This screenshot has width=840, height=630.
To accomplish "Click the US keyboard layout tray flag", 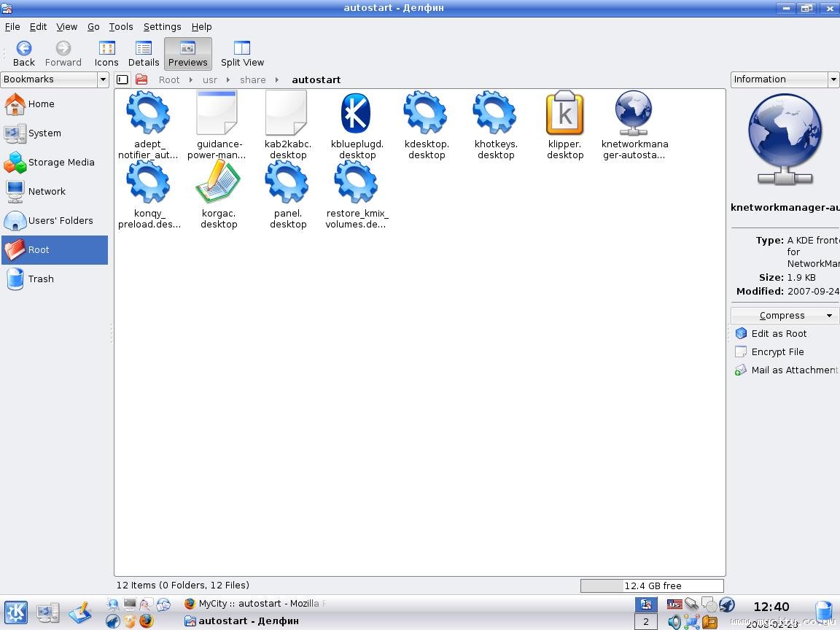I will pos(674,604).
